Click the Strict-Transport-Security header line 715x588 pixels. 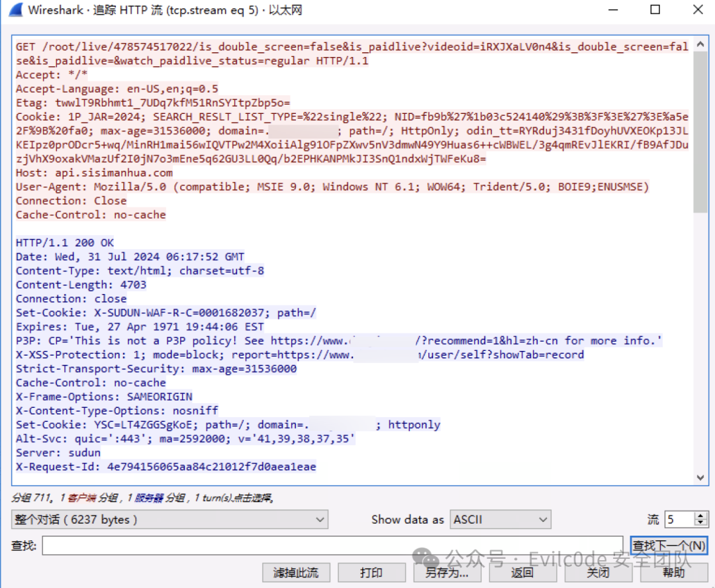tap(156, 369)
